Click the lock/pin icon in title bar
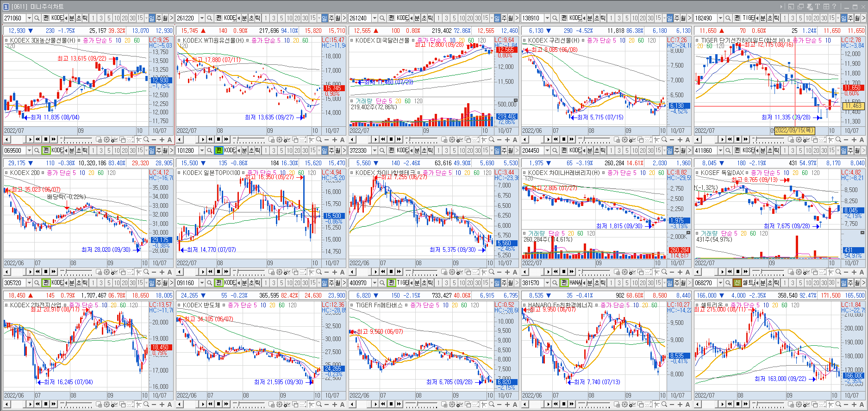 point(810,6)
